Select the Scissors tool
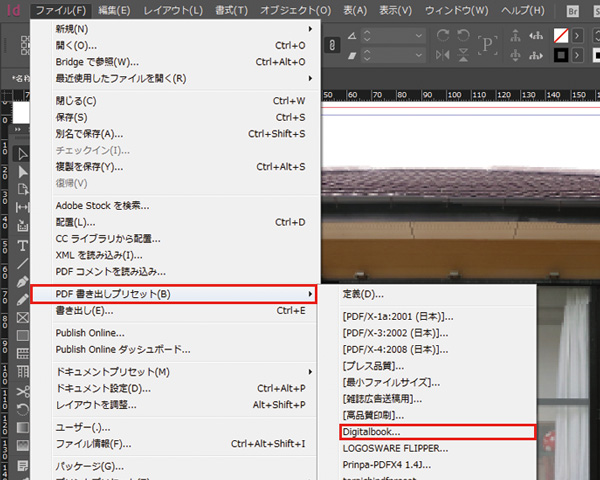This screenshot has height=480, width=600. coord(22,392)
